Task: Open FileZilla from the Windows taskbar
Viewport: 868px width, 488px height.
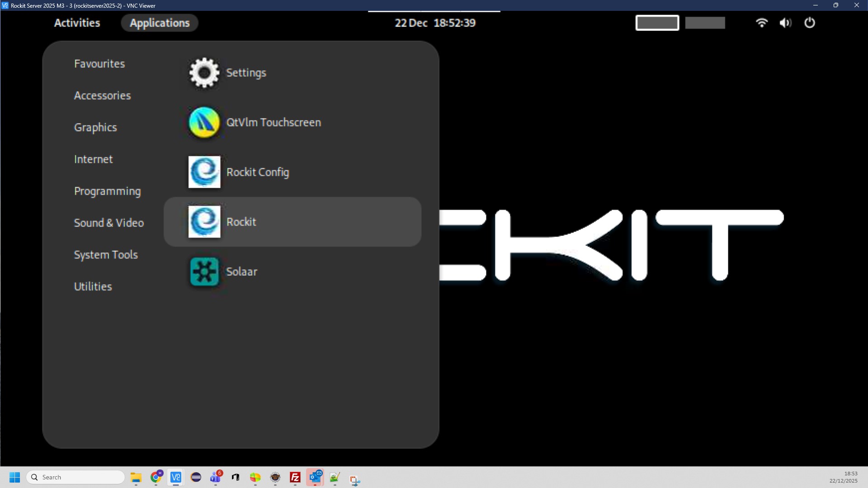Action: 295,477
